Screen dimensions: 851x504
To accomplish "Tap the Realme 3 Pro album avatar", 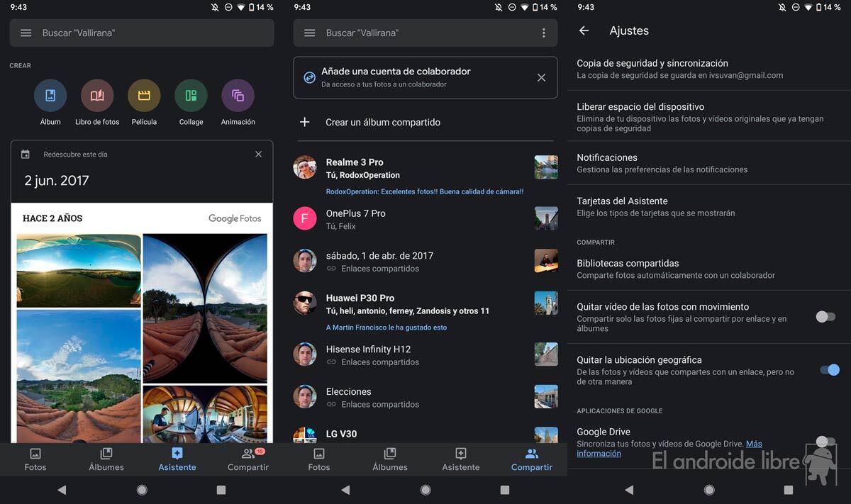I will click(305, 167).
